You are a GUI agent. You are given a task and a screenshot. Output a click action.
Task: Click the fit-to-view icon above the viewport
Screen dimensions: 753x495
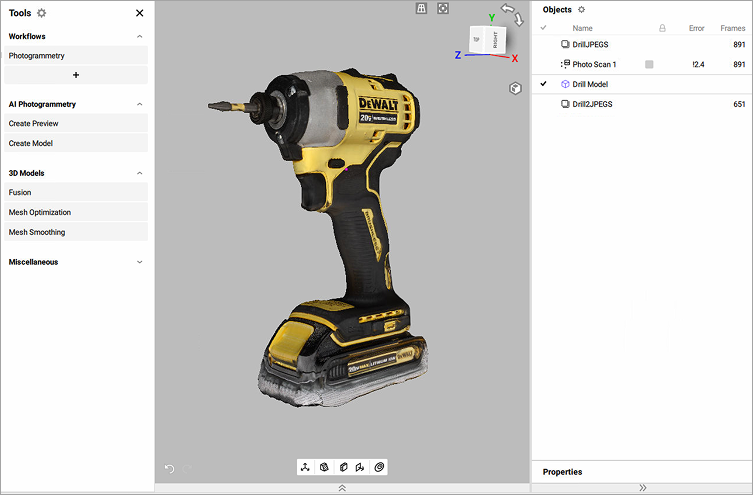pos(443,8)
